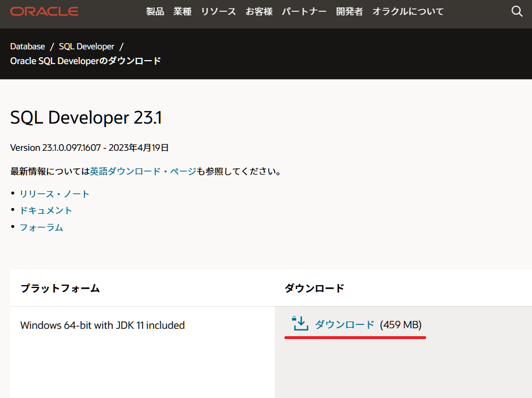The width and height of the screenshot is (532, 398).
Task: Click the Windows 64-bit with JDK 11 included text
Action: (103, 325)
